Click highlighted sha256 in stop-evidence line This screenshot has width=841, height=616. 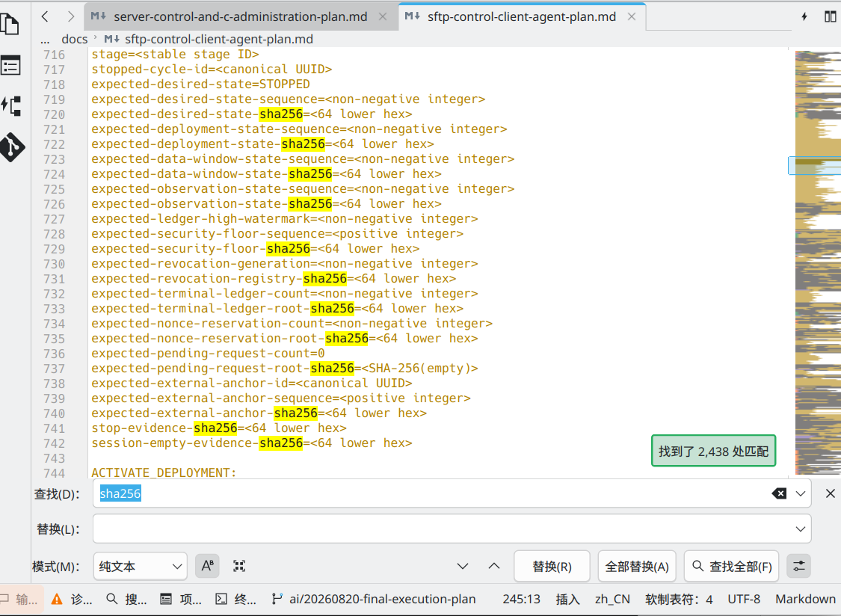(x=215, y=428)
